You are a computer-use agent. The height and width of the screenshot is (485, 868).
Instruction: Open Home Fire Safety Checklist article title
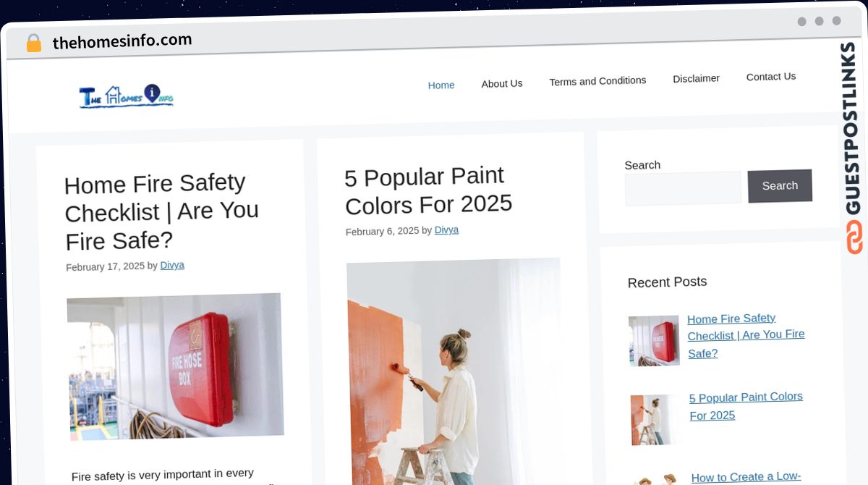pyautogui.click(x=162, y=211)
